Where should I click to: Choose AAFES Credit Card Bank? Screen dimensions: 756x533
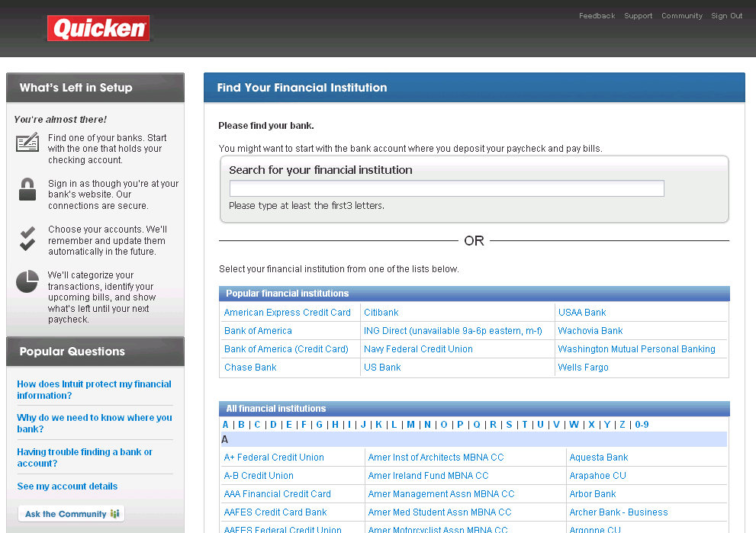[275, 512]
